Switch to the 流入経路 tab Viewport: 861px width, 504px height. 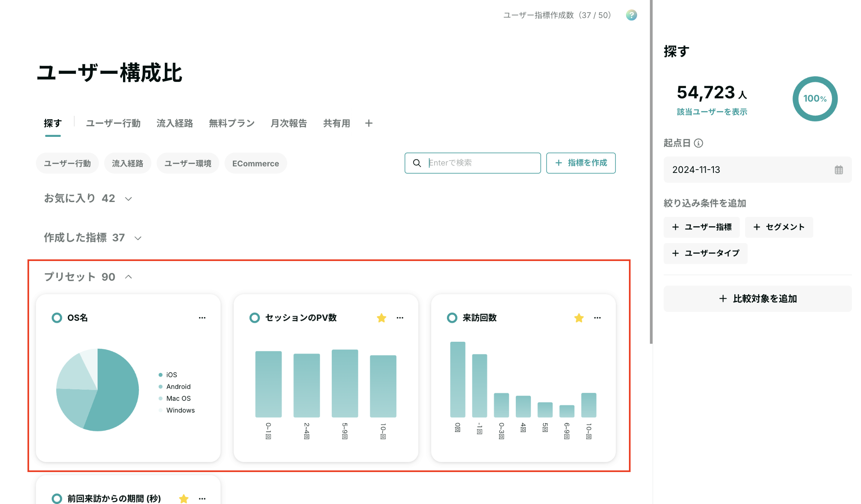click(x=175, y=123)
